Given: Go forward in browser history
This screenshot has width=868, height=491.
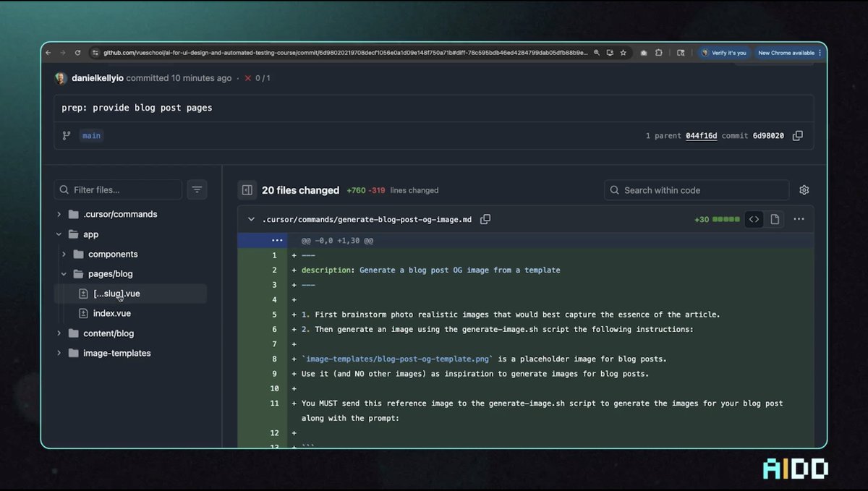Looking at the screenshot, I should click(62, 53).
